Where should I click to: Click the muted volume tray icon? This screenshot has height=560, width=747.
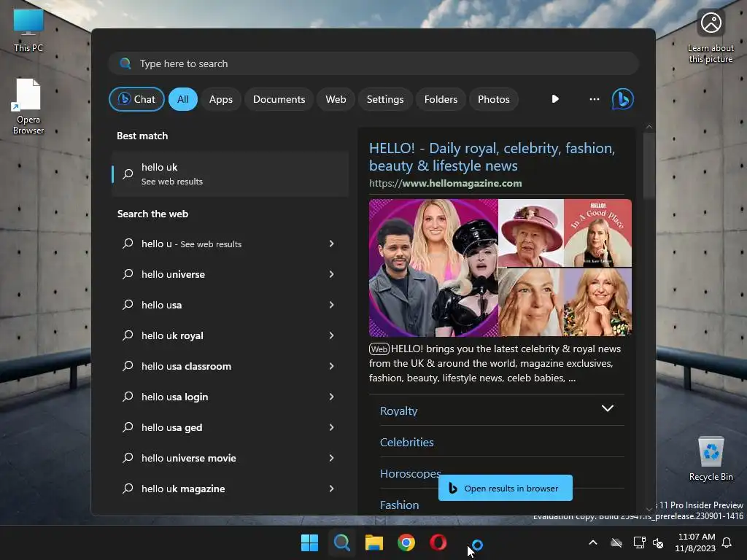click(x=659, y=542)
